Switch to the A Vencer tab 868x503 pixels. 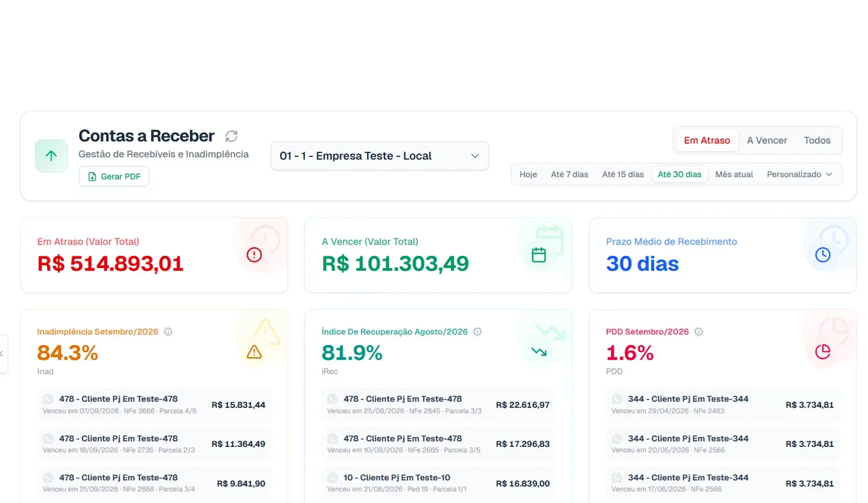[x=767, y=141]
